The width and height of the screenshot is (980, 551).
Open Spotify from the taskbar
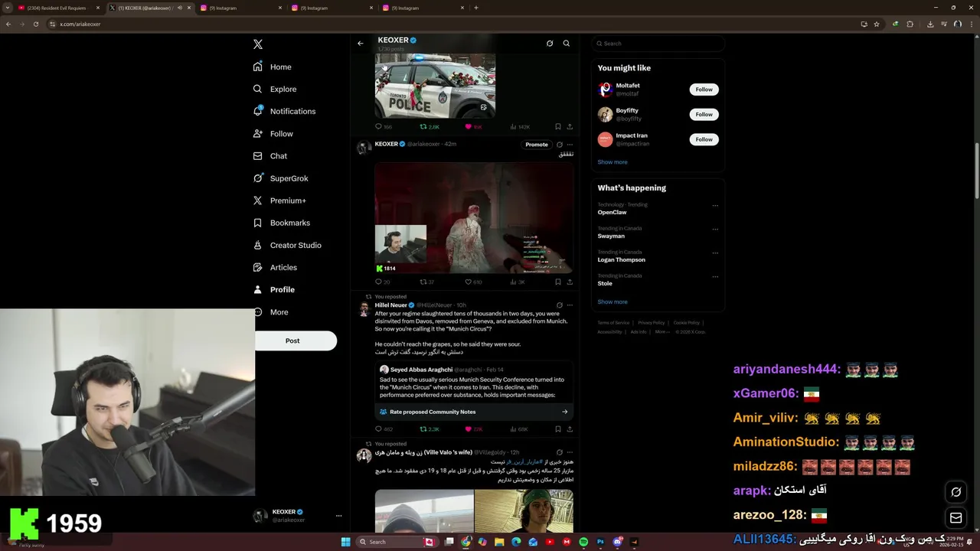coord(583,542)
